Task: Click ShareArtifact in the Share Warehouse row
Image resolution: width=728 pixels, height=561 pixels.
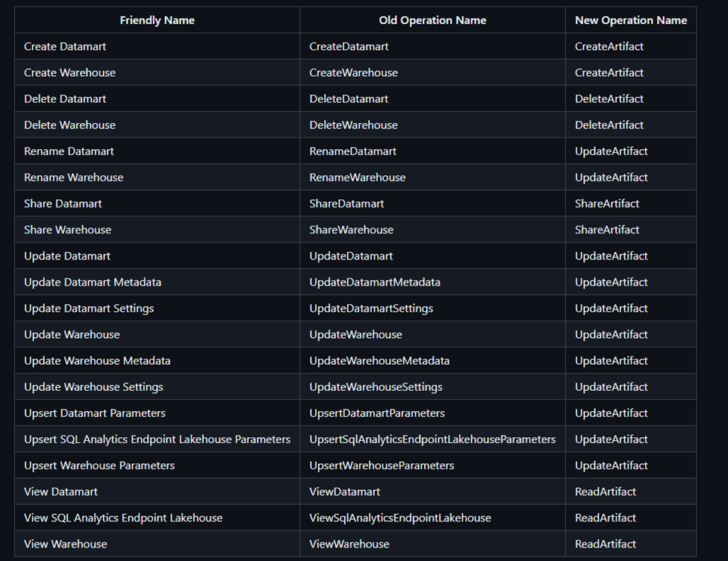Action: point(606,230)
